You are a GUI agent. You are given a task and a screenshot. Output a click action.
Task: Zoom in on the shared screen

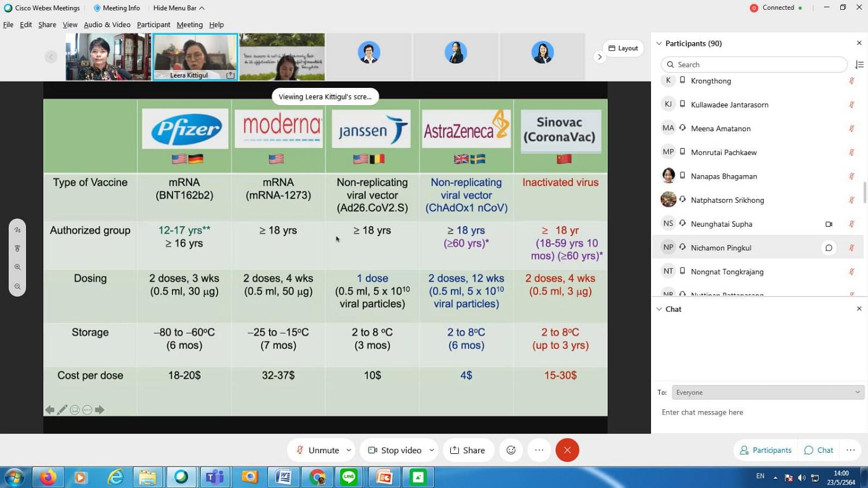point(17,267)
